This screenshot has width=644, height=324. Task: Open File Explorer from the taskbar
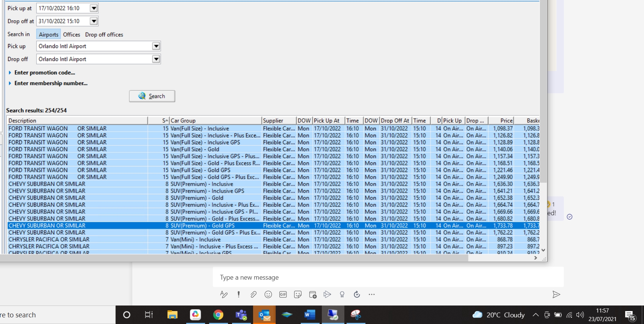173,315
